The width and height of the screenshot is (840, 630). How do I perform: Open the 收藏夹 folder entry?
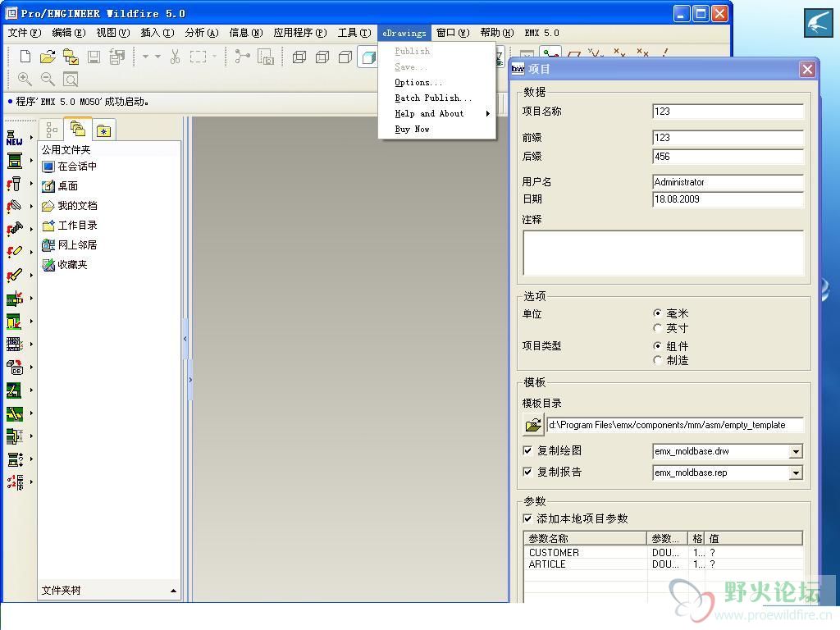pos(65,265)
